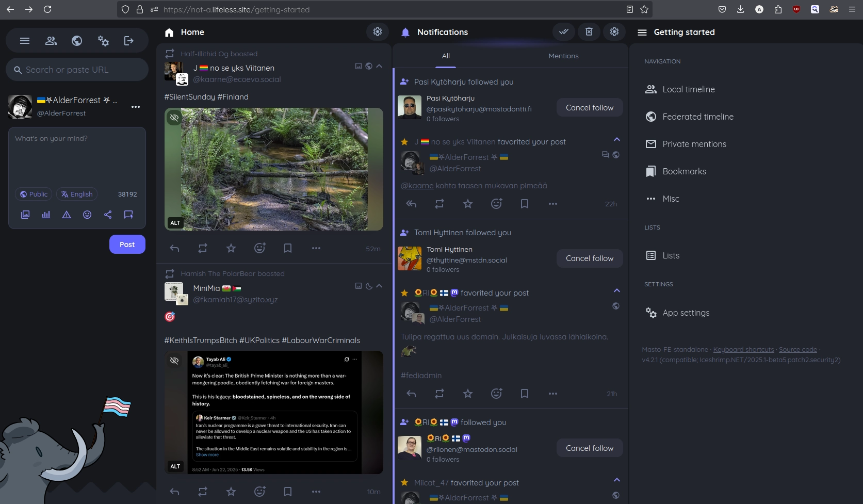This screenshot has height=504, width=863.
Task: Hide the Tayab Ali screenshot image
Action: [174, 361]
